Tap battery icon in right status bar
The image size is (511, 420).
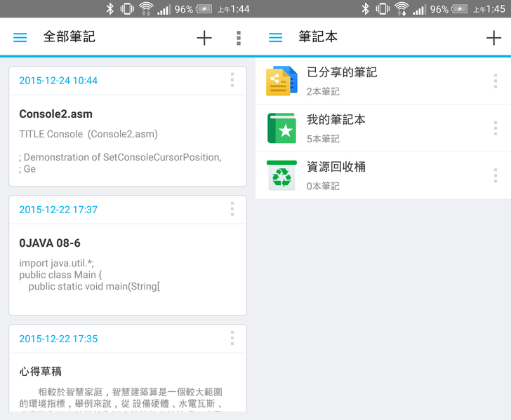coord(460,9)
